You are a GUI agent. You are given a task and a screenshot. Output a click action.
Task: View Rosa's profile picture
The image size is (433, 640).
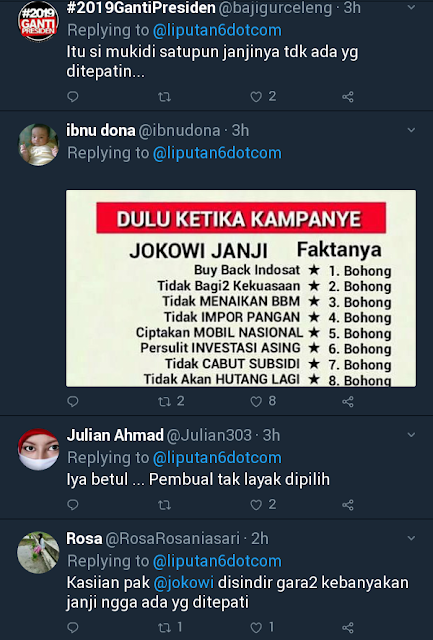(38, 552)
